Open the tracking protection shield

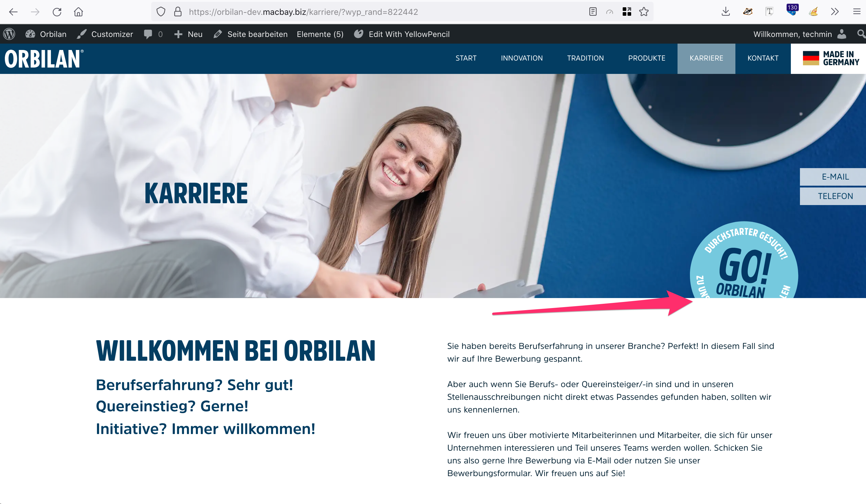tap(161, 12)
